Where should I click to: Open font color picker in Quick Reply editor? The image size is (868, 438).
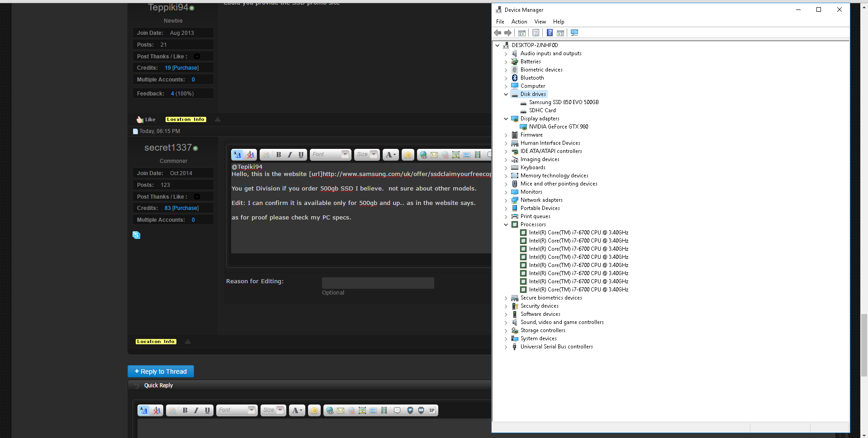(x=297, y=410)
